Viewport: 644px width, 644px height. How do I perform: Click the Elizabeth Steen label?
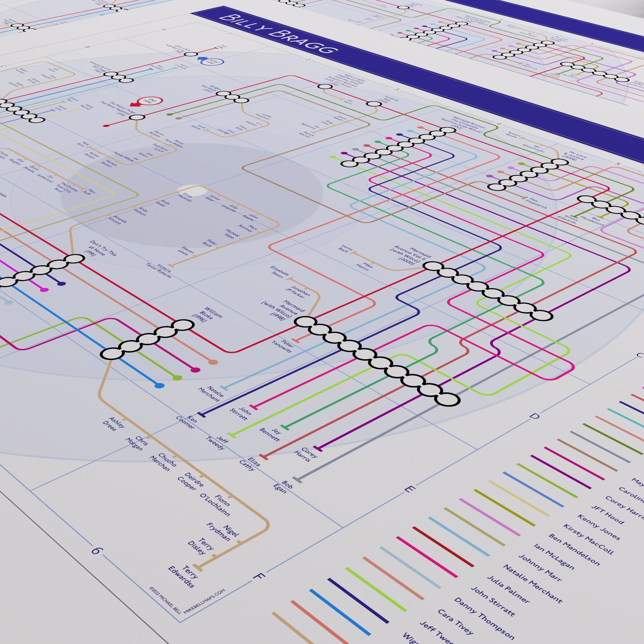[279, 272]
